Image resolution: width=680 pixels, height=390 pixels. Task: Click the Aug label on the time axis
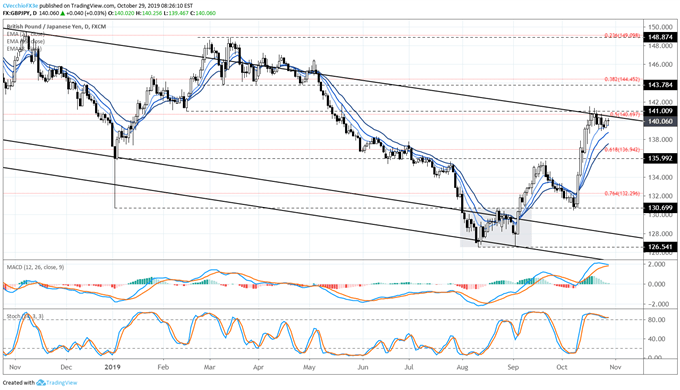[463, 367]
